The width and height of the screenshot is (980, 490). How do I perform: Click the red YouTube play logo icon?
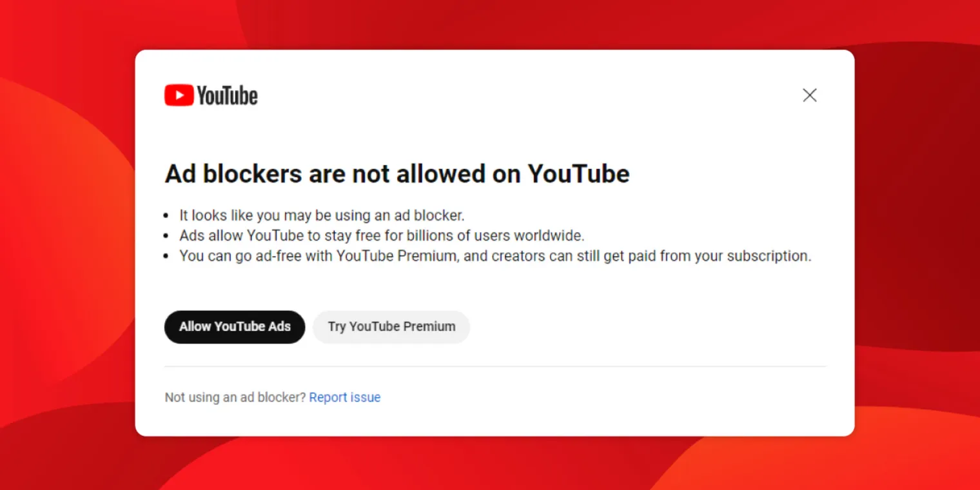tap(179, 95)
